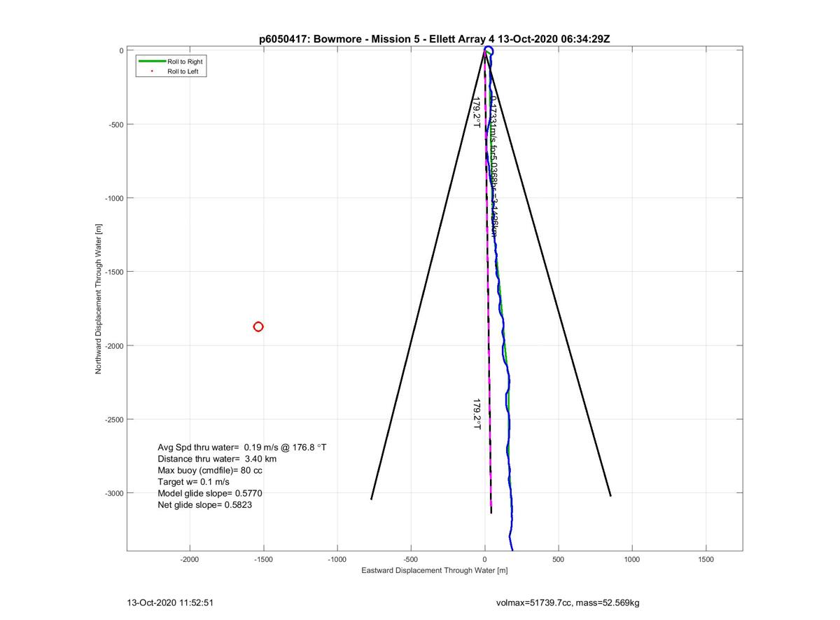Click the Y-axis tick label '0'
The width and height of the screenshot is (840, 620).
121,50
